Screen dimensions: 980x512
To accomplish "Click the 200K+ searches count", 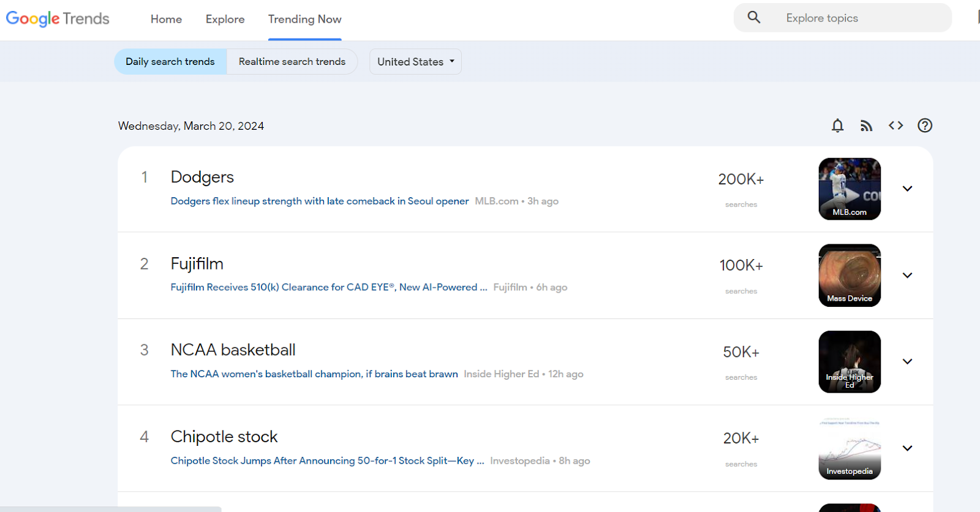I will click(x=741, y=179).
